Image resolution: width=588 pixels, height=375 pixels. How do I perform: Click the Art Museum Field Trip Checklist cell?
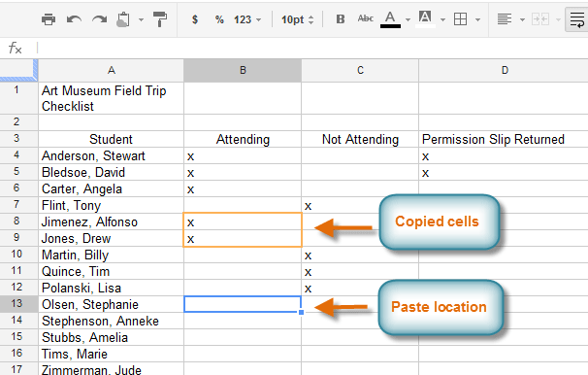[x=111, y=98]
